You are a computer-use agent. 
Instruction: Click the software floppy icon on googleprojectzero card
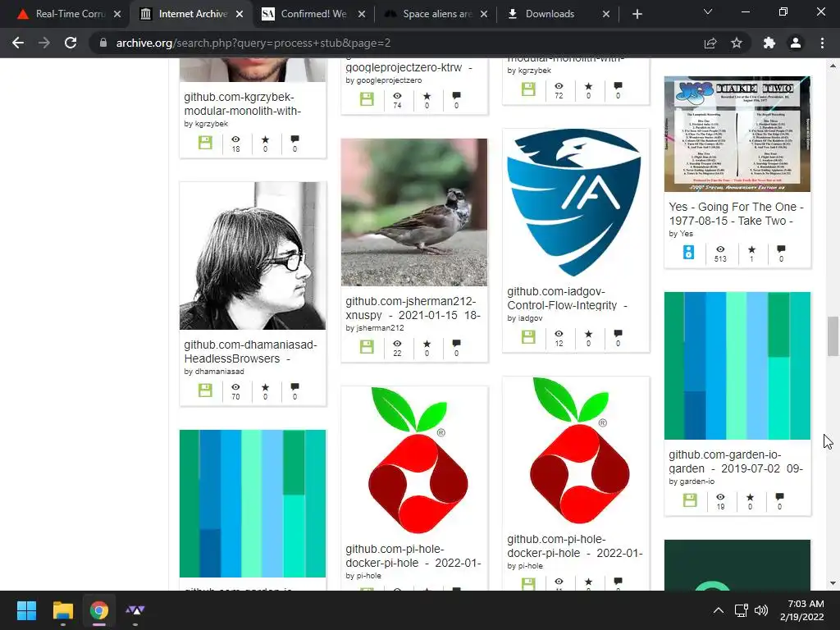point(367,98)
